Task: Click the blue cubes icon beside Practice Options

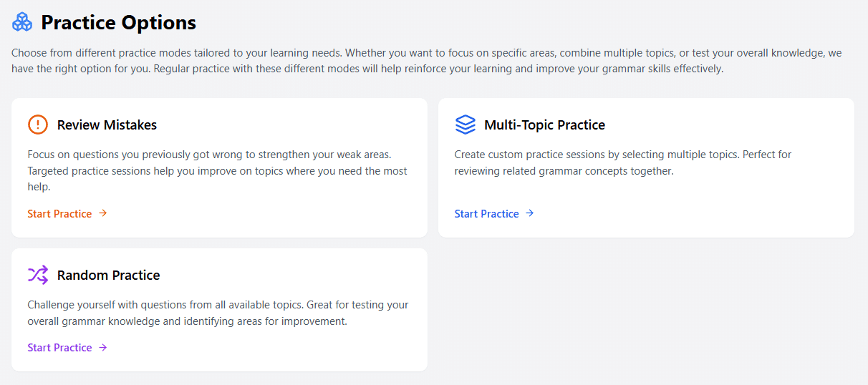Action: pyautogui.click(x=22, y=22)
